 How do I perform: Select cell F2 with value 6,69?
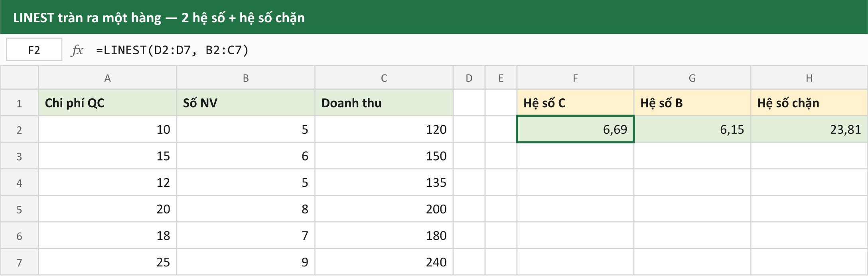575,129
